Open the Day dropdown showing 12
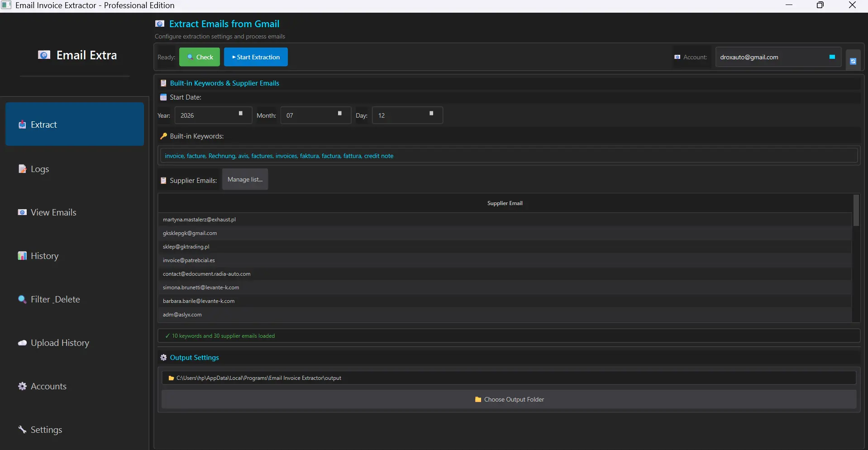Image resolution: width=868 pixels, height=450 pixels. click(407, 115)
